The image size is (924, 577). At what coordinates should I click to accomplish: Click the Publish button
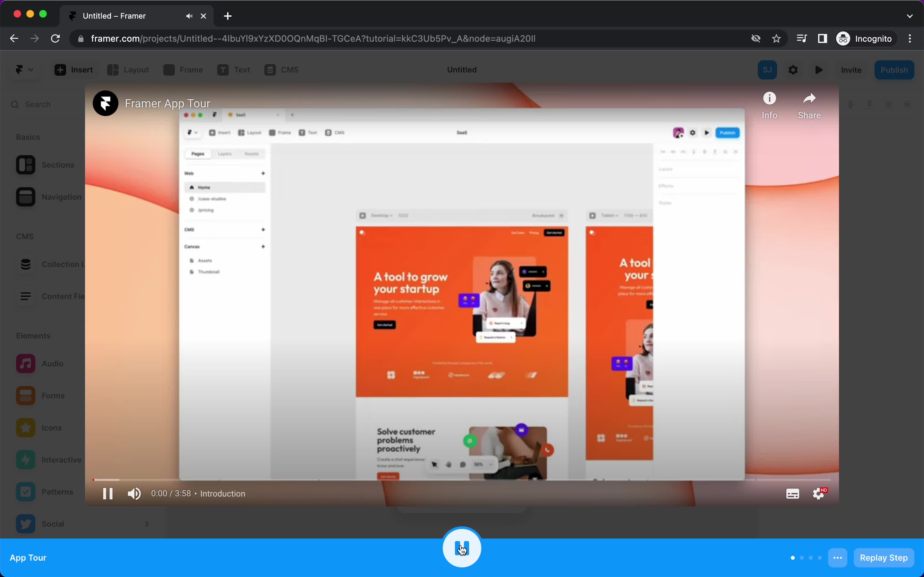point(894,70)
